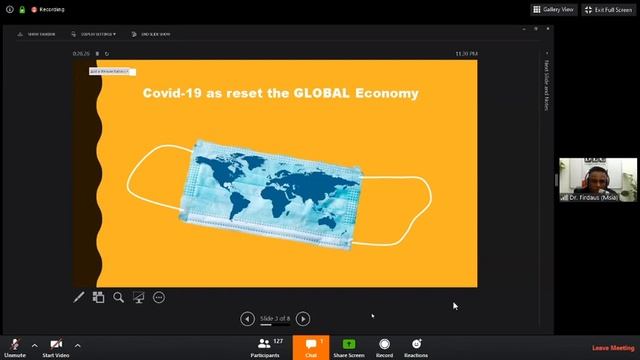Advance to the next slide
The image size is (640, 360).
coord(303,319)
